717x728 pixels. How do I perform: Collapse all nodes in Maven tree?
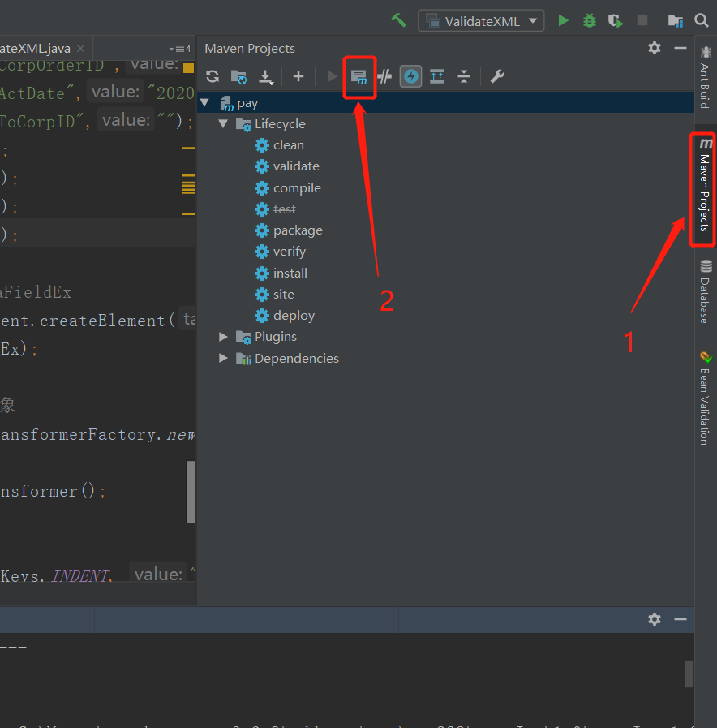[464, 76]
